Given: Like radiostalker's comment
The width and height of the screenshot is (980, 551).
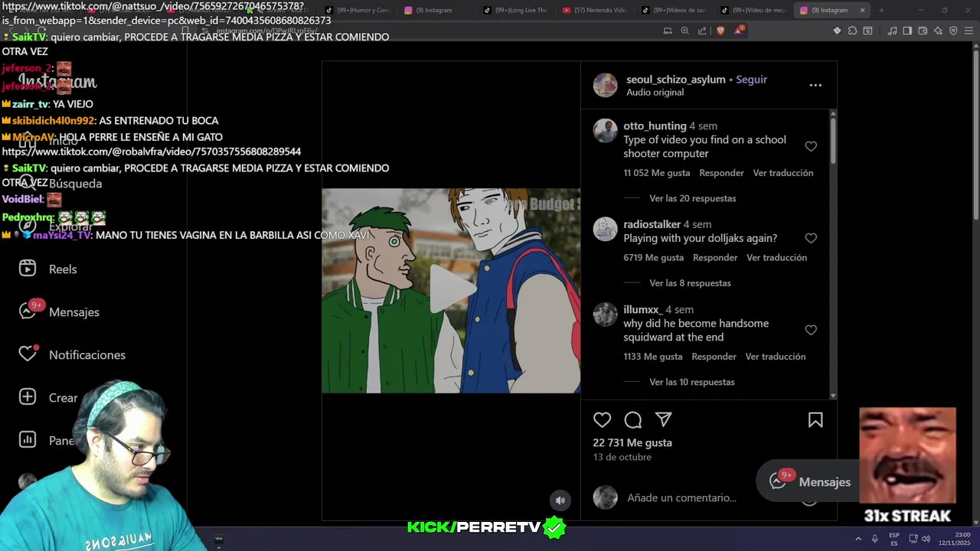Looking at the screenshot, I should (811, 238).
